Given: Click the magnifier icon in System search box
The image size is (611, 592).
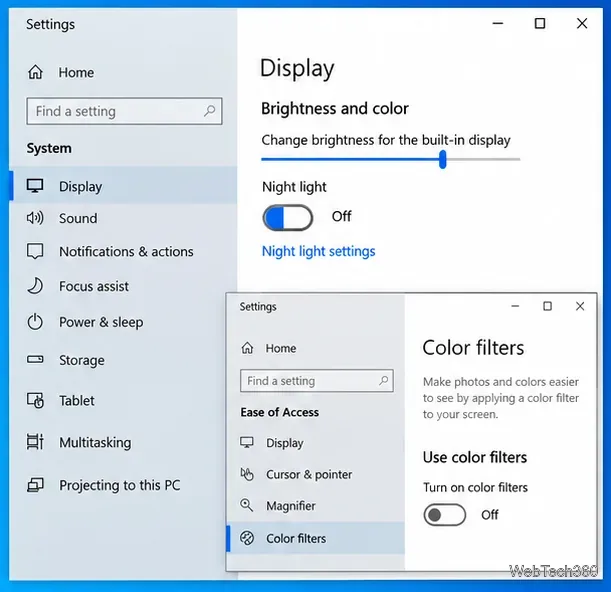Looking at the screenshot, I should 210,111.
